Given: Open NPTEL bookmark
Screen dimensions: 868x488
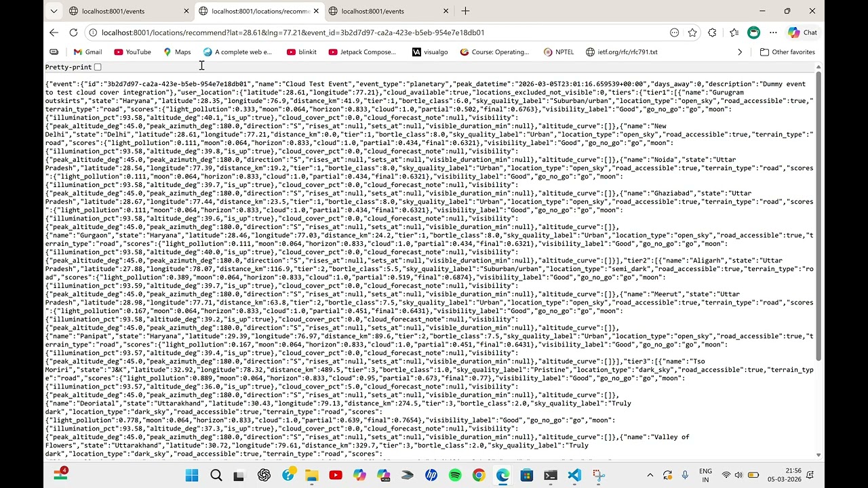Looking at the screenshot, I should 558,52.
